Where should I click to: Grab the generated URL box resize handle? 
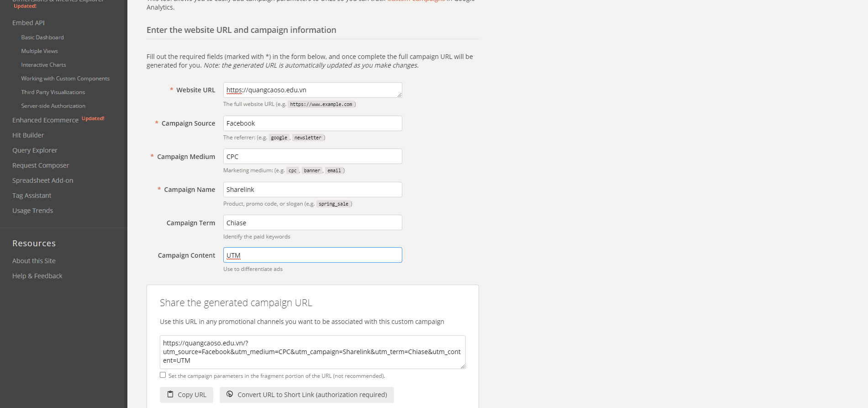[463, 366]
